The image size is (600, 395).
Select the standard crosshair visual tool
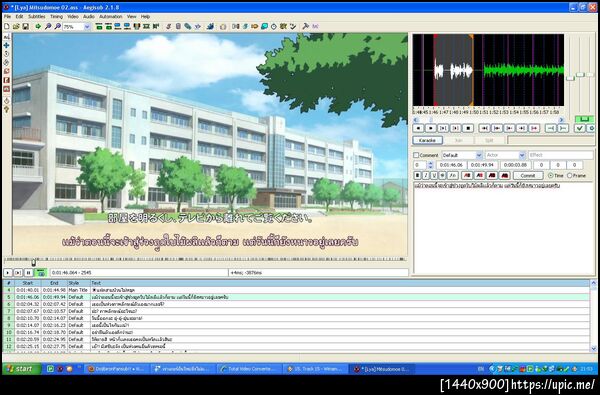point(7,37)
